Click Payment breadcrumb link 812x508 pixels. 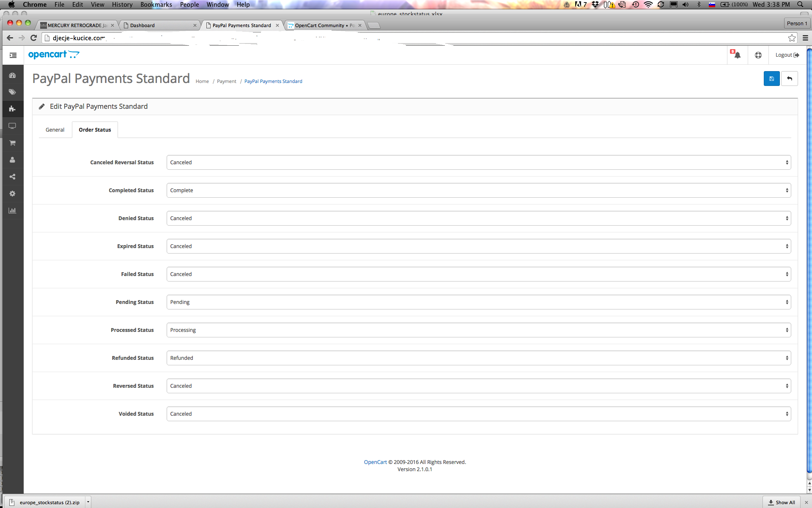tap(226, 81)
